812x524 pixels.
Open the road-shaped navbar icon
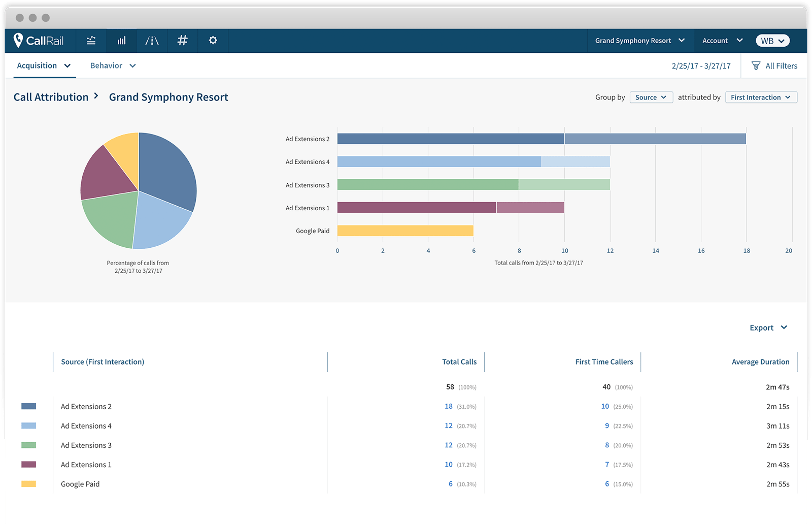[x=152, y=41]
